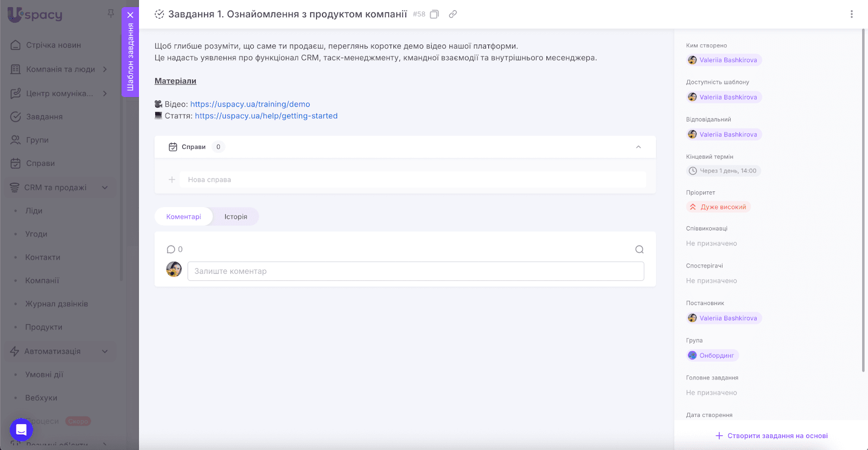868x450 pixels.
Task: Expand the CRM та продажі menu
Action: pos(105,188)
